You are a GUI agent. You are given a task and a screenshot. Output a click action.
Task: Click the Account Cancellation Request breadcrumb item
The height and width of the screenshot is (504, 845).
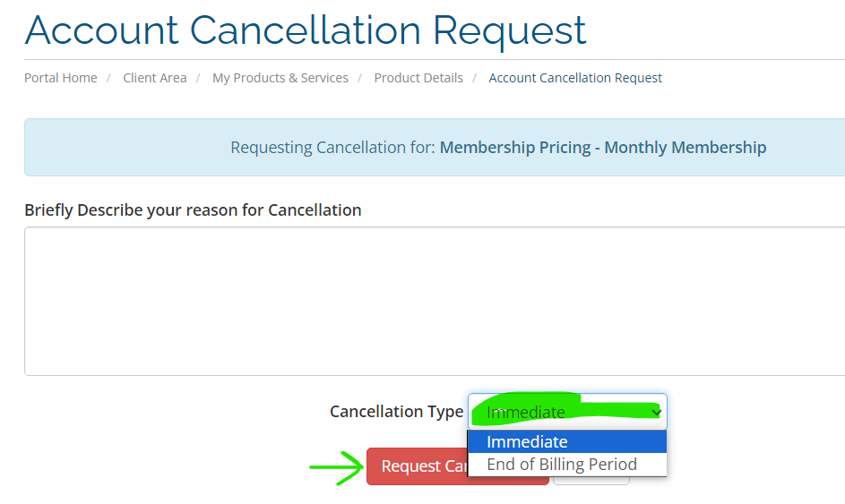click(x=575, y=78)
